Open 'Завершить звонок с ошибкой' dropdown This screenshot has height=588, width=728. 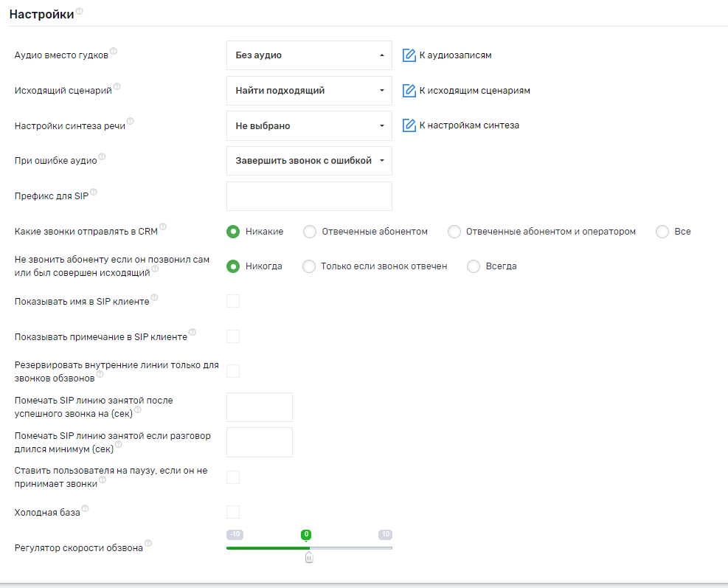click(309, 161)
